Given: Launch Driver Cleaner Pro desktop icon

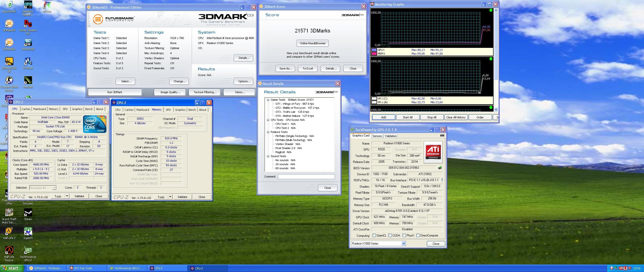Looking at the screenshot, I should (28, 27).
